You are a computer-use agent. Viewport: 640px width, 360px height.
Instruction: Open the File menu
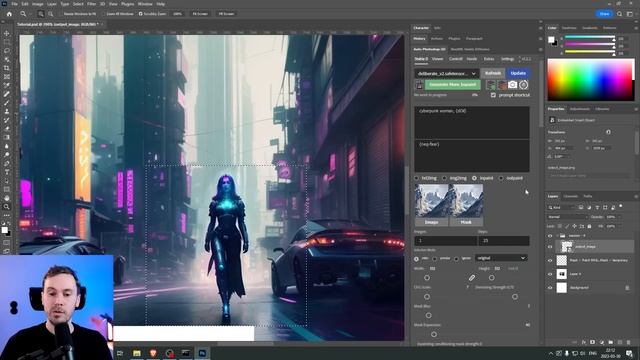14,4
